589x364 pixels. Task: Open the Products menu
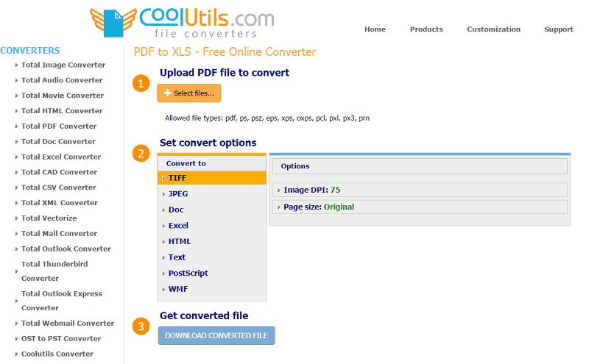click(426, 29)
